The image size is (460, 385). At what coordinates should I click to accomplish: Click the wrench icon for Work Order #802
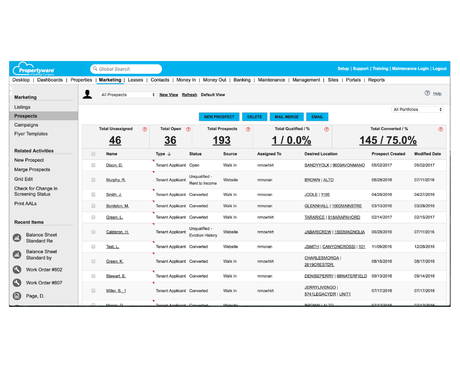pyautogui.click(x=17, y=269)
